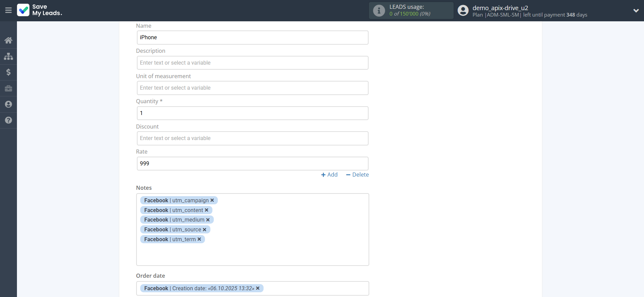Image resolution: width=644 pixels, height=297 pixels.
Task: Open the connections sitemap icon
Action: tap(8, 56)
